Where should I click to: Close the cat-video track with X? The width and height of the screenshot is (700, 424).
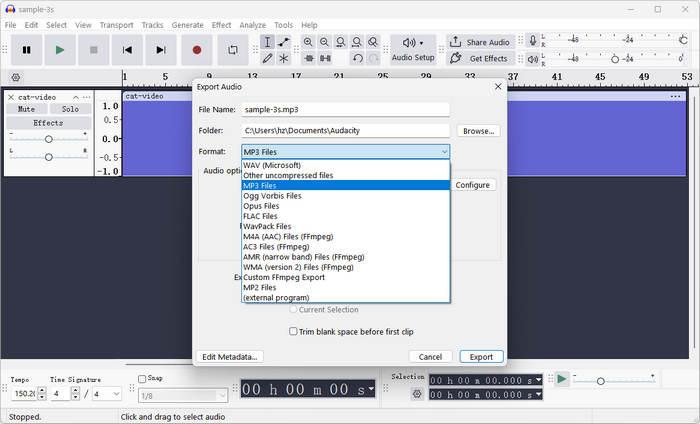point(11,97)
